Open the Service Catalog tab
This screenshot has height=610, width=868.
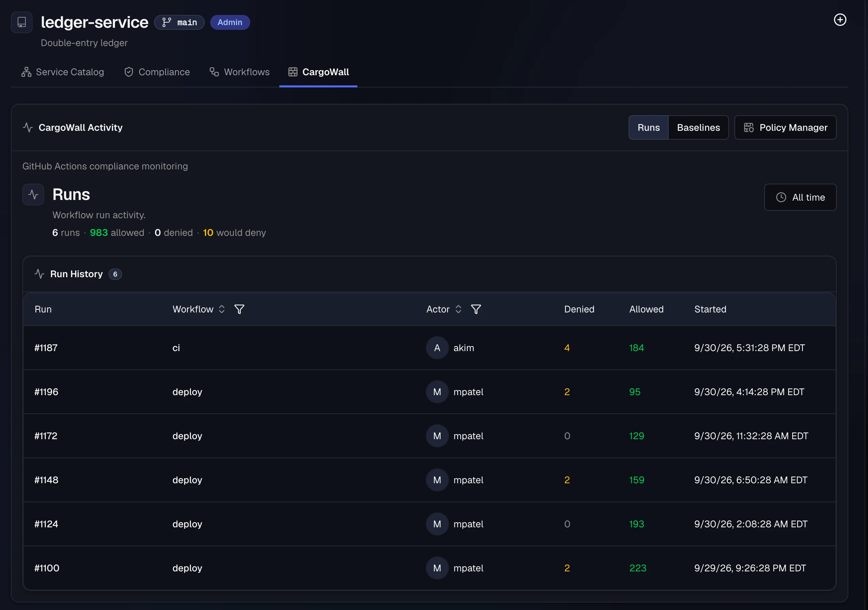pyautogui.click(x=63, y=72)
